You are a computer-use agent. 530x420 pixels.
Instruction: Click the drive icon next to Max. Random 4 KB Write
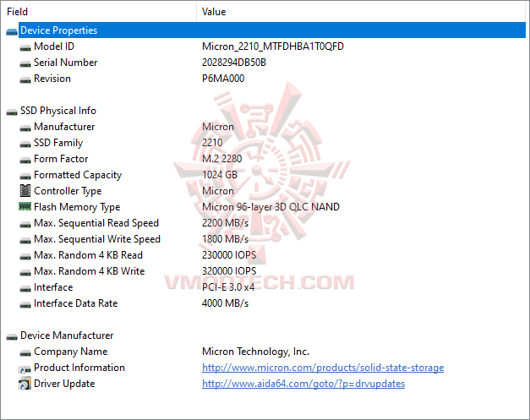click(25, 273)
